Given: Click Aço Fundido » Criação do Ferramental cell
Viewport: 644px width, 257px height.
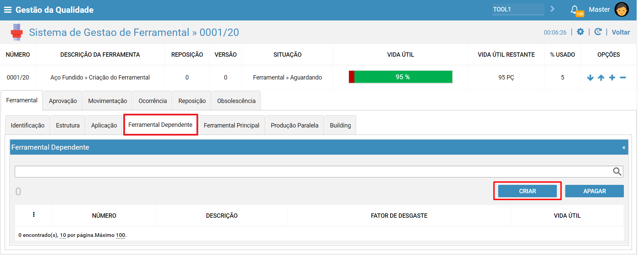Looking at the screenshot, I should (x=100, y=78).
